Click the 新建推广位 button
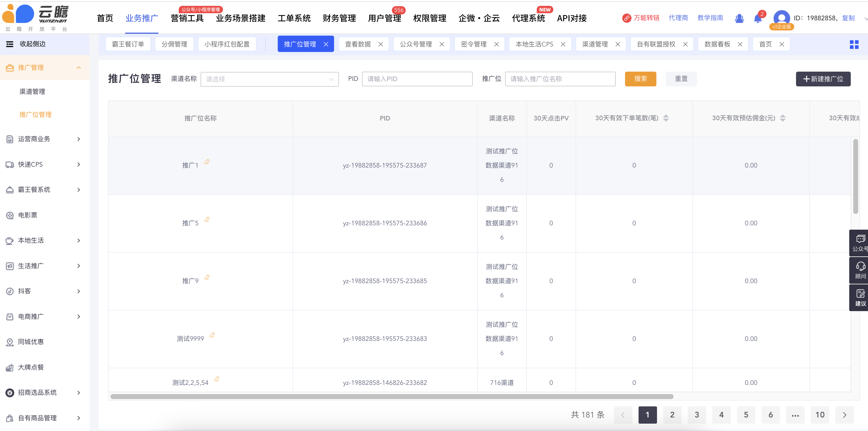The height and width of the screenshot is (431, 868). pyautogui.click(x=823, y=79)
